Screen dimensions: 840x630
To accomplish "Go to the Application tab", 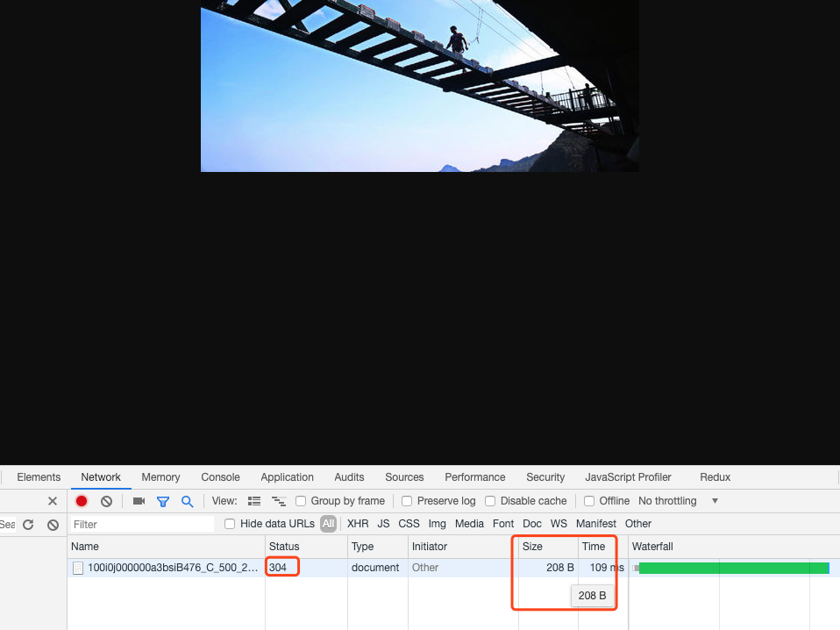I will tap(287, 477).
